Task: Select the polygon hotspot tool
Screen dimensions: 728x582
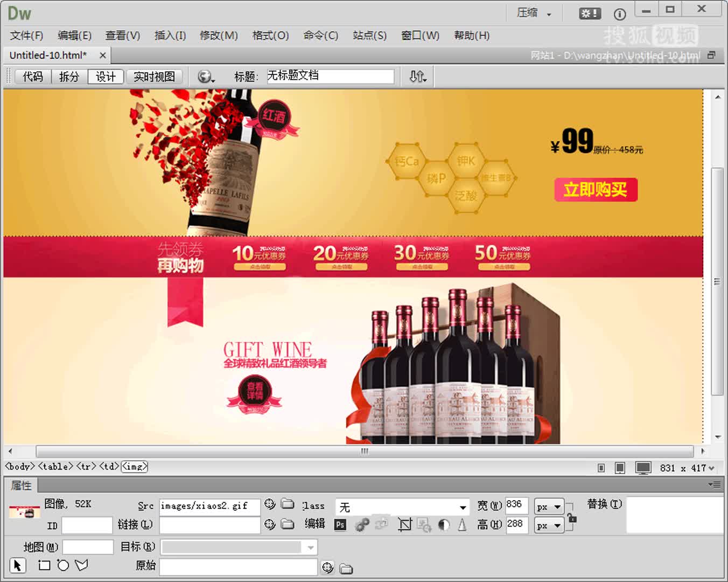Action: click(81, 565)
